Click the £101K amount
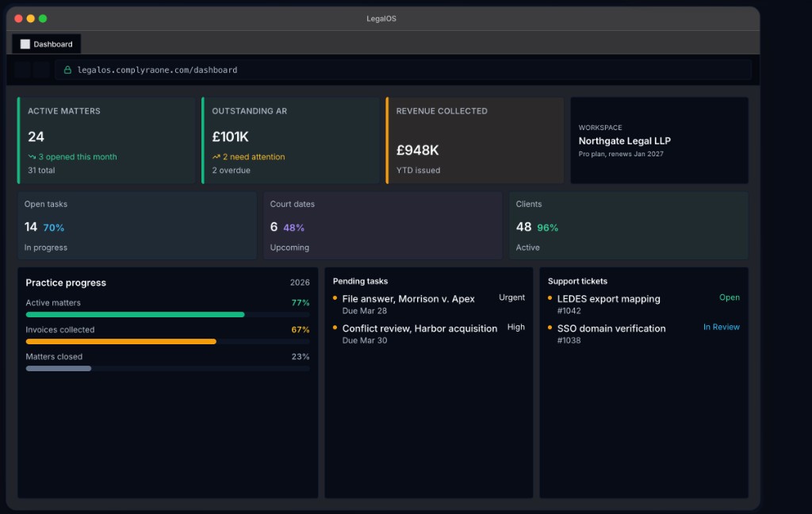This screenshot has height=514, width=812. coord(231,136)
